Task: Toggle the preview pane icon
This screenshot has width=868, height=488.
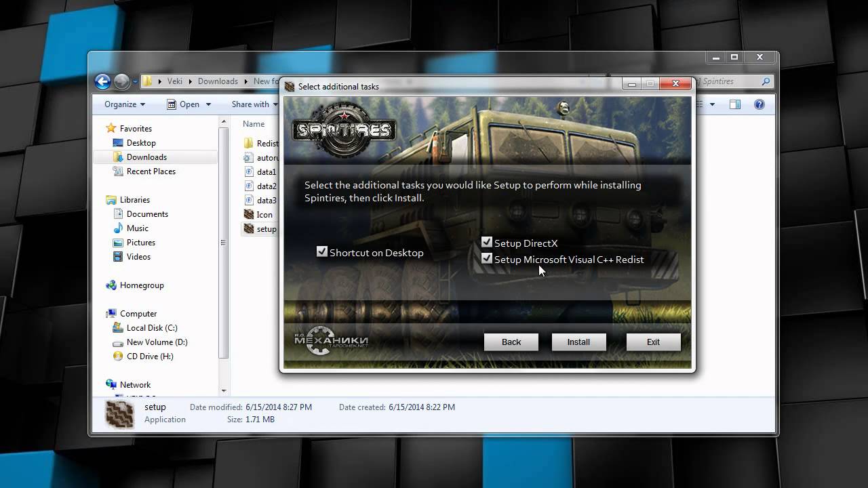Action: tap(735, 104)
